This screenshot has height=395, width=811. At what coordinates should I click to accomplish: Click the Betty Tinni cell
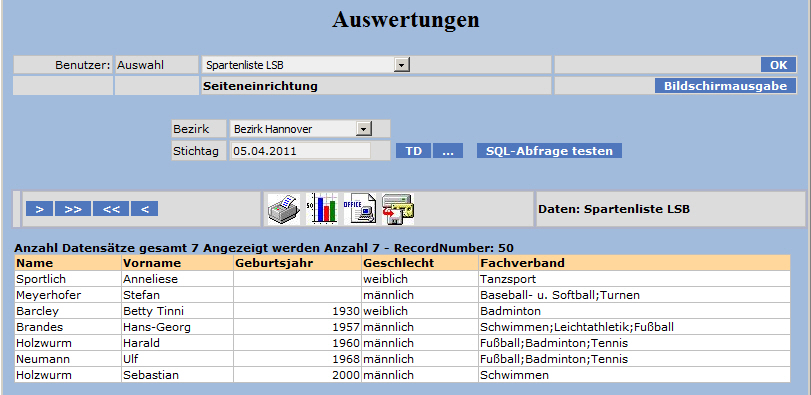pos(177,311)
